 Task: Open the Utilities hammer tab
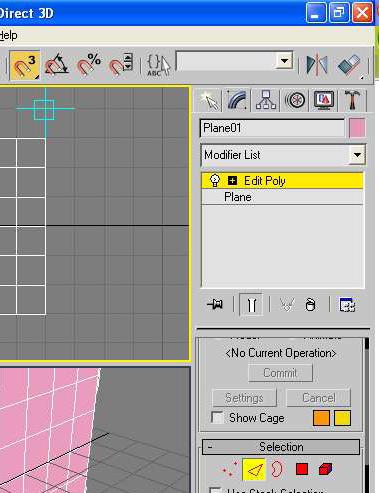coord(353,100)
